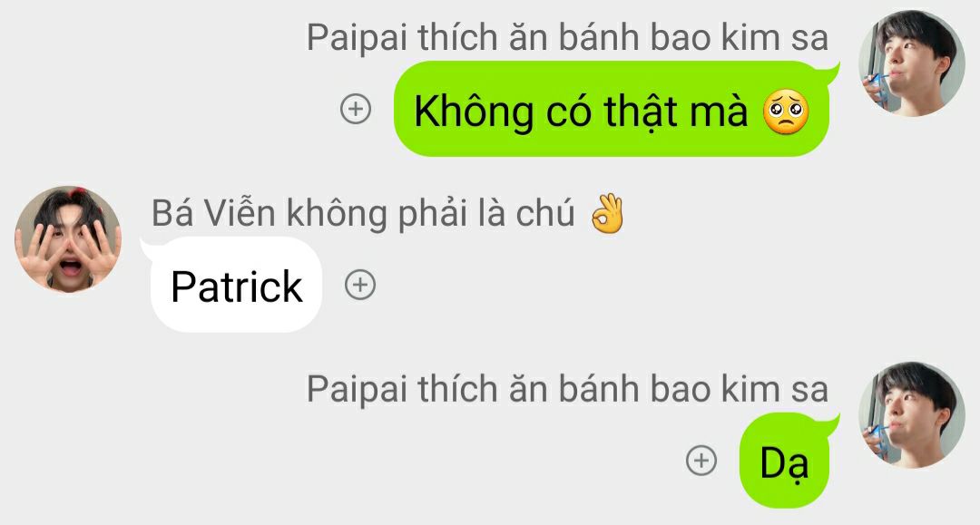Viewport: 980px width, 525px height.
Task: Open Paipai's avatar beside the top message
Action: tap(912, 63)
